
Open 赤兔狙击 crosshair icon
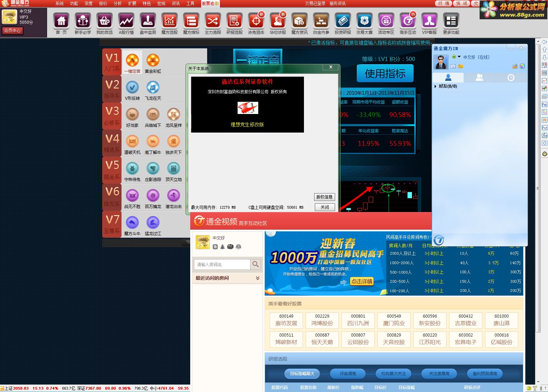tap(256, 21)
